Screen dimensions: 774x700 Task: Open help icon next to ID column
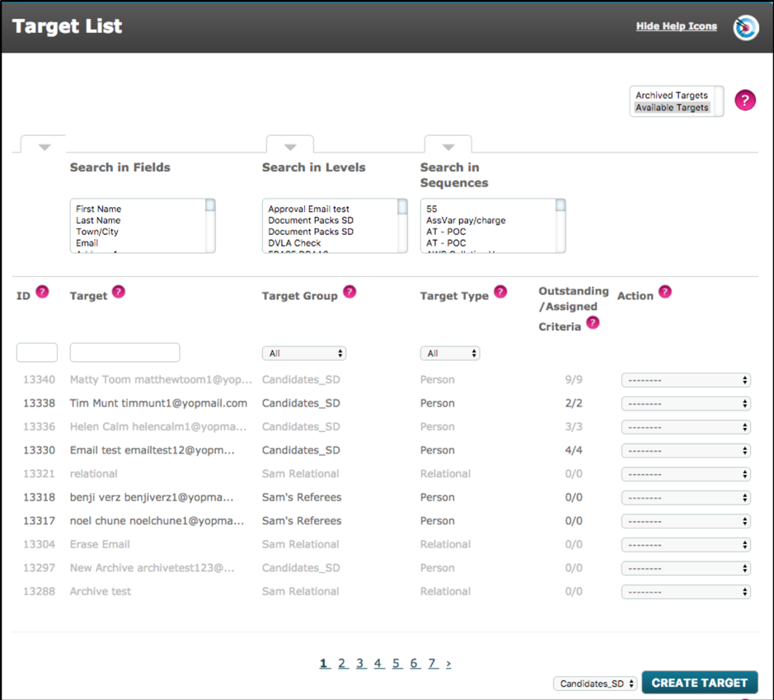[43, 292]
